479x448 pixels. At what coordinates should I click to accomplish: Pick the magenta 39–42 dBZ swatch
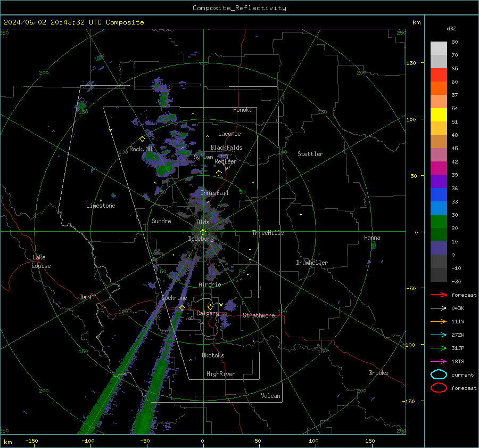[x=439, y=168]
